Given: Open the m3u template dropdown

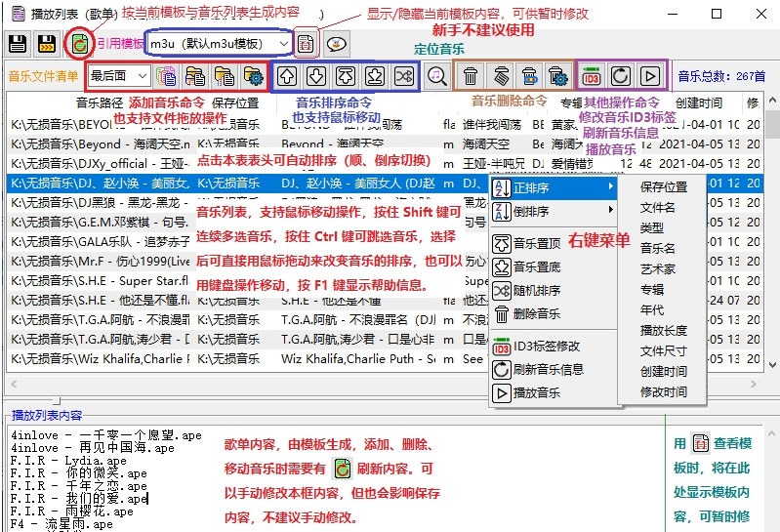Looking at the screenshot, I should [282, 44].
